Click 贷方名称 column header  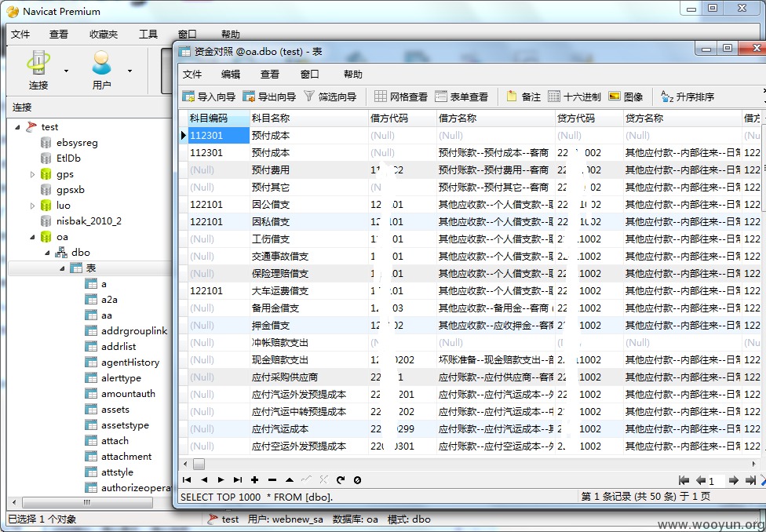click(683, 118)
